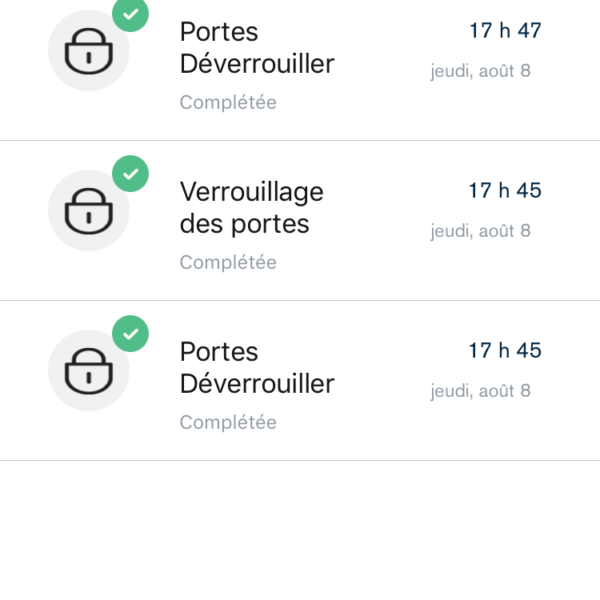The width and height of the screenshot is (600, 600).
Task: Click the 17 h 45 timestamp of Verrouillage des portes
Action: (505, 190)
